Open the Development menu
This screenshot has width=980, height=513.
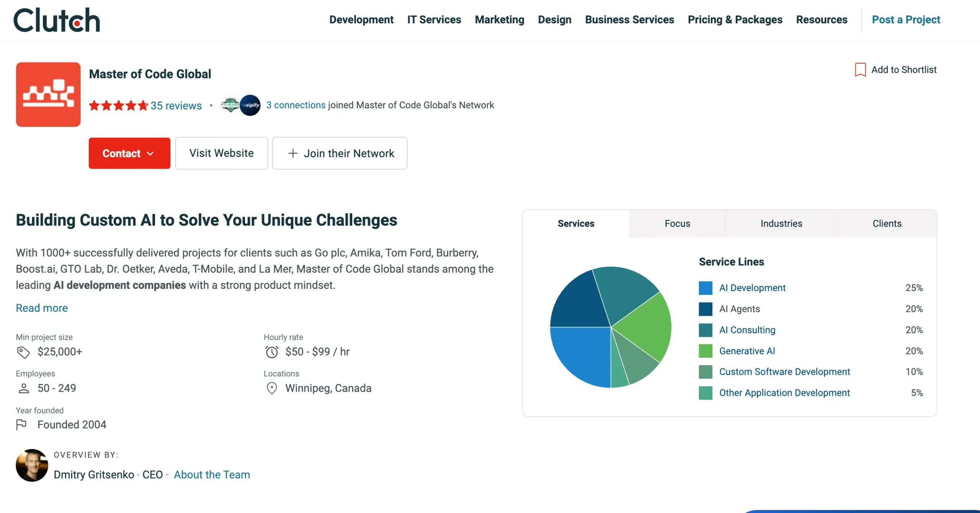point(361,20)
